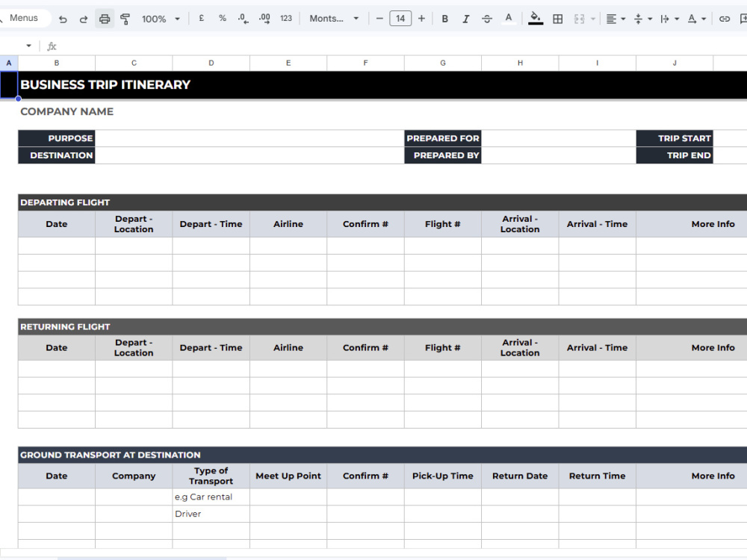The width and height of the screenshot is (747, 560).
Task: Select column B header
Action: tap(56, 63)
